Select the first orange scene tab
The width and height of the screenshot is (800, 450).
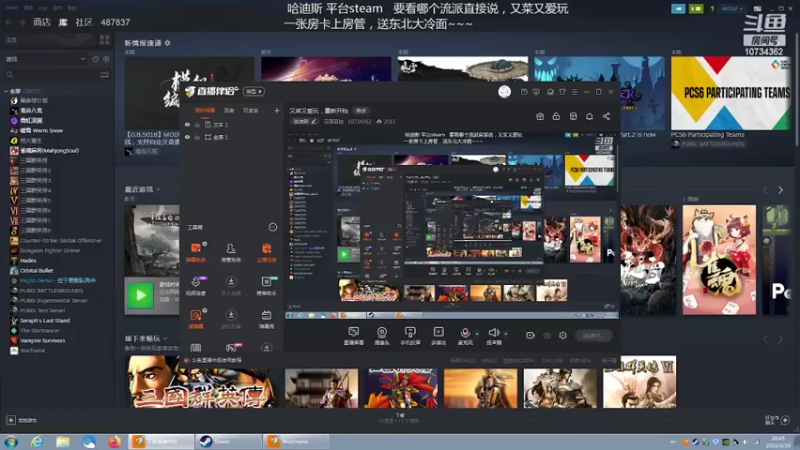point(205,110)
